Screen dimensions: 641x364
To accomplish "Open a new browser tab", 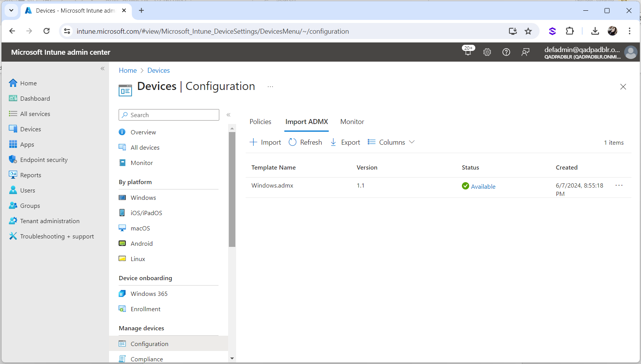I will [x=141, y=10].
